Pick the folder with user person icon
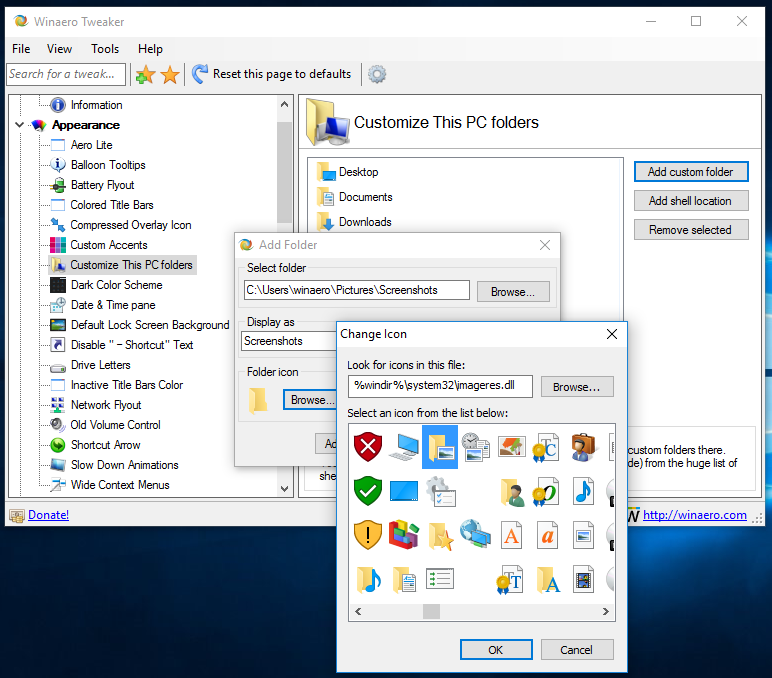 512,492
